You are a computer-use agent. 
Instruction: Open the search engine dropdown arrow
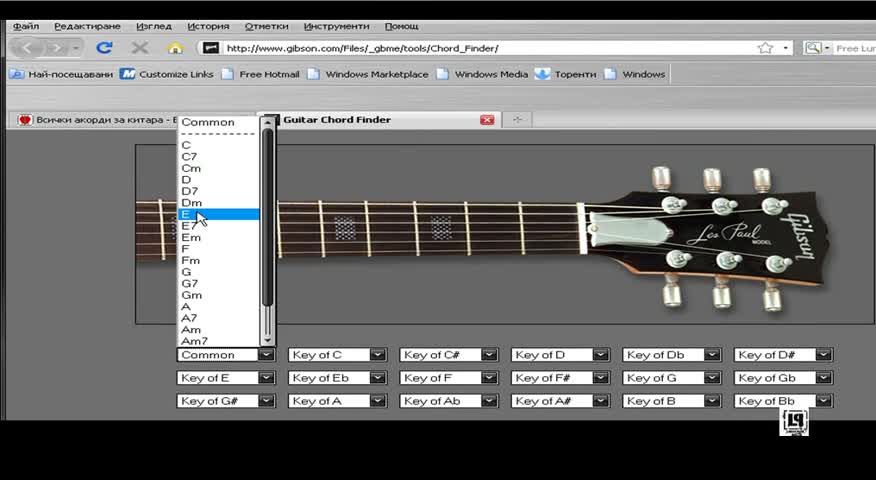click(827, 48)
